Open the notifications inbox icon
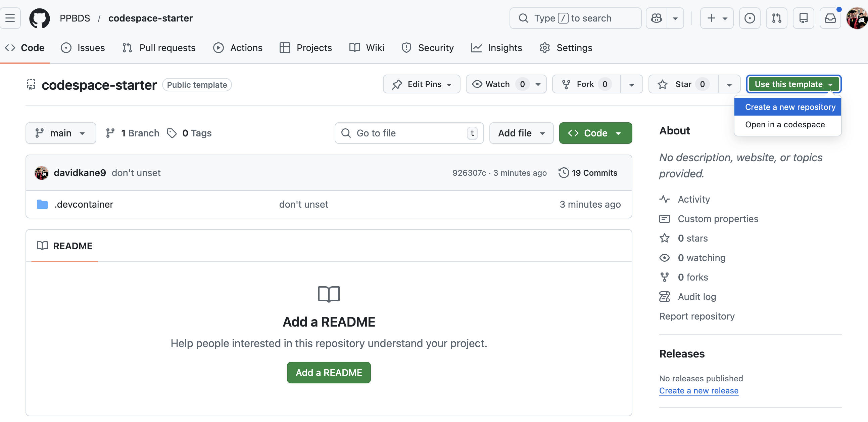The height and width of the screenshot is (422, 868). [x=830, y=18]
